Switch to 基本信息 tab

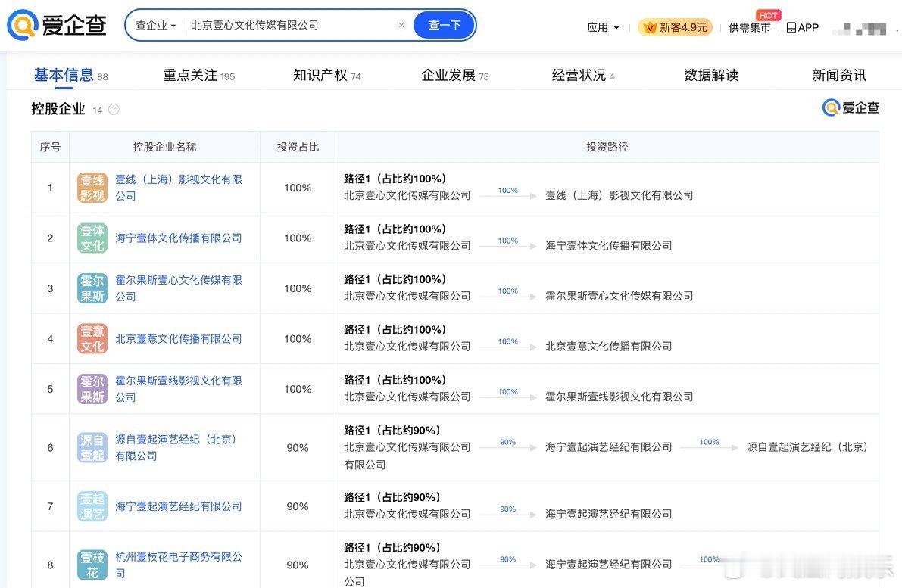click(70, 75)
